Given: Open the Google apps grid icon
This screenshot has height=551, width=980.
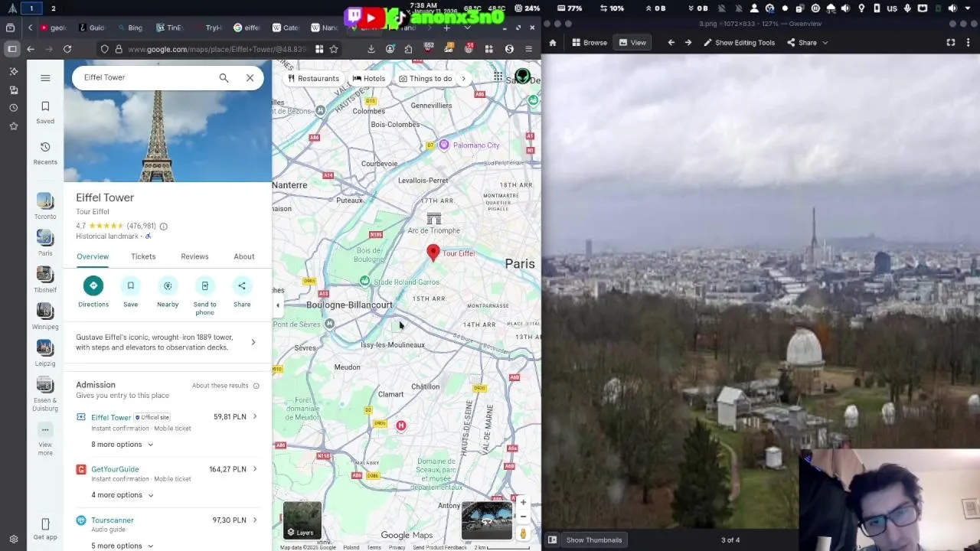Looking at the screenshot, I should [498, 77].
